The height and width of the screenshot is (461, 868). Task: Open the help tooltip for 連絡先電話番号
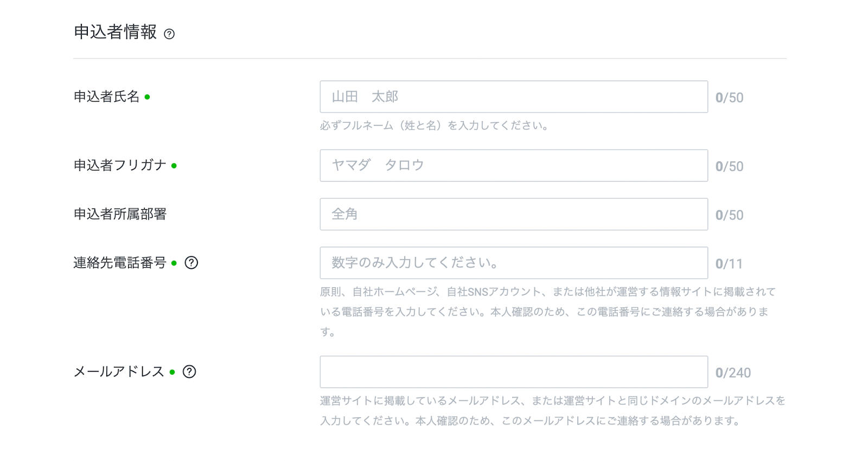click(x=192, y=263)
